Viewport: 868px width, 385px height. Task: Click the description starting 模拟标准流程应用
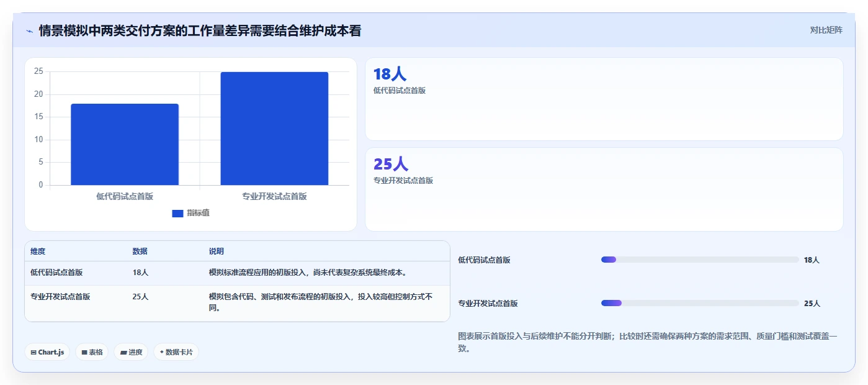pos(308,272)
